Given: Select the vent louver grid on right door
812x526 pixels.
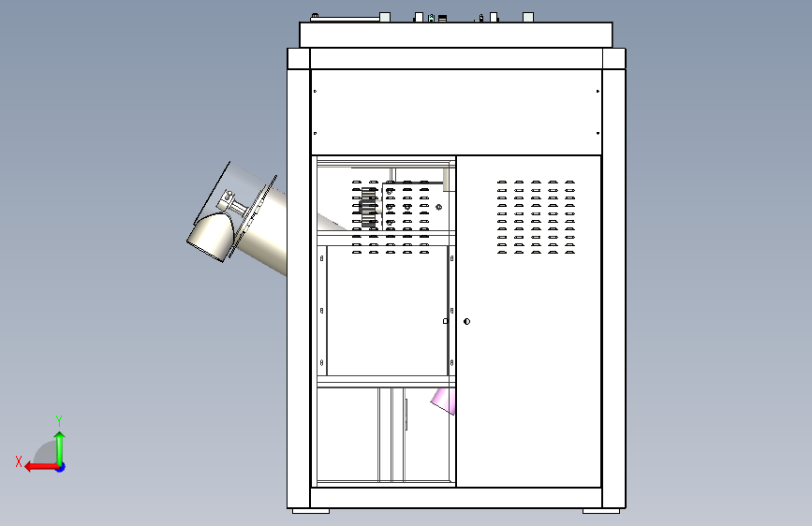Looking at the screenshot, I should [536, 217].
